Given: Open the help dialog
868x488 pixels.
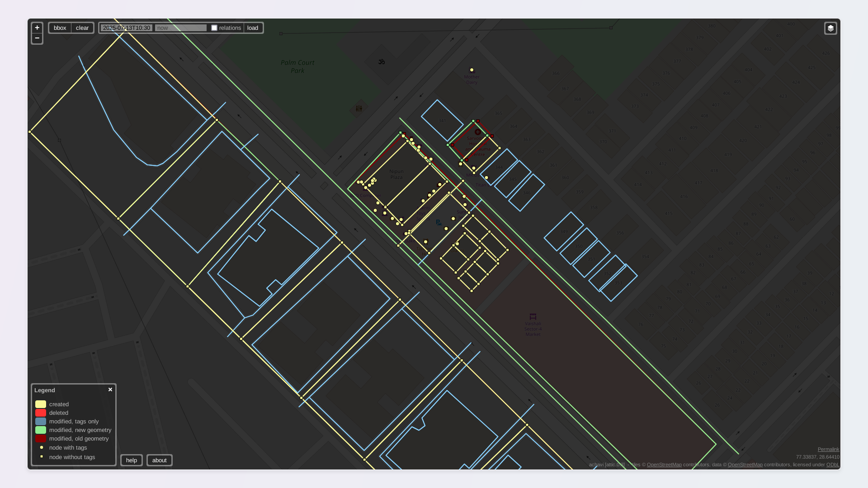Looking at the screenshot, I should pos(132,460).
